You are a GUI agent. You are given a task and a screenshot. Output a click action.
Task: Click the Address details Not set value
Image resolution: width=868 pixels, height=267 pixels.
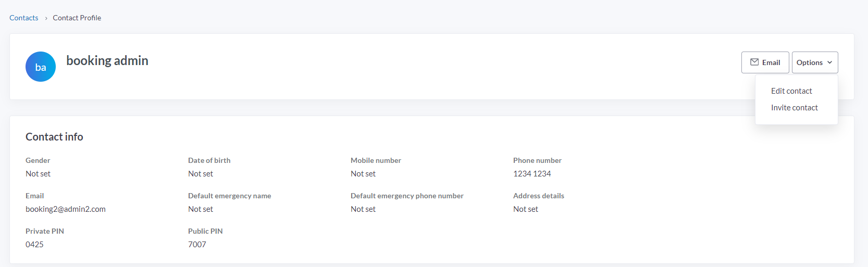point(526,209)
